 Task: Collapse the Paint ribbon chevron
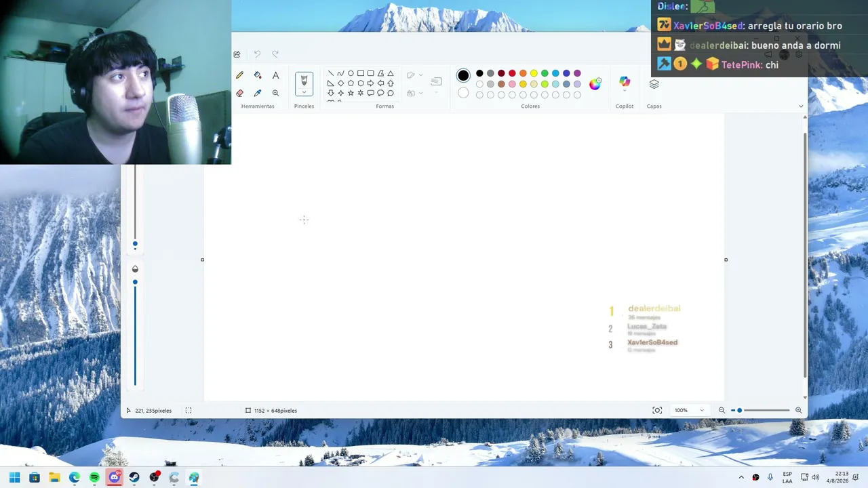(801, 106)
